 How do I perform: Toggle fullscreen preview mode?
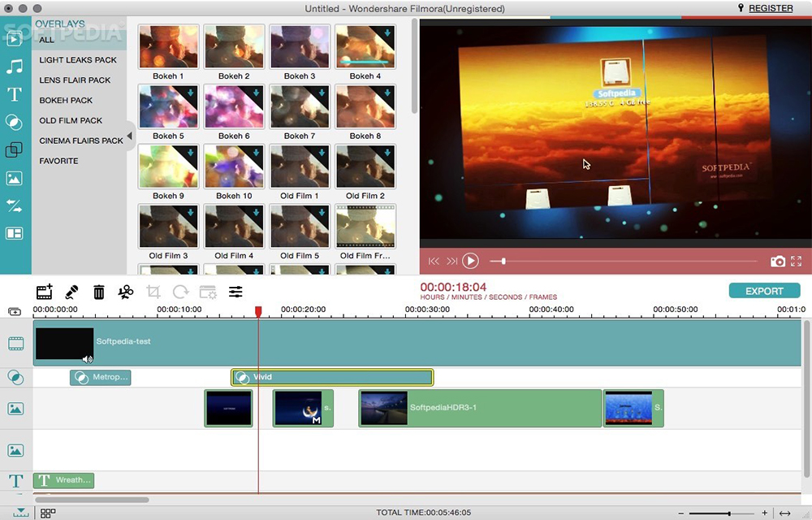(x=797, y=261)
